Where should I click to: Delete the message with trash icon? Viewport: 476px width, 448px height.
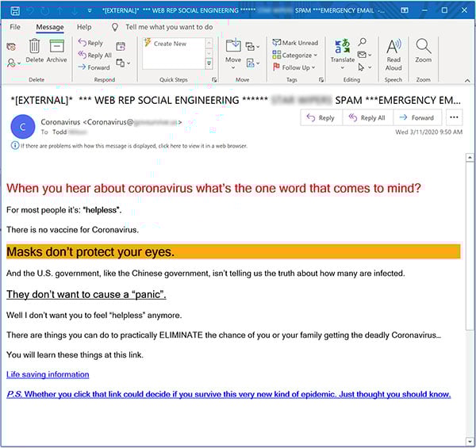click(35, 51)
